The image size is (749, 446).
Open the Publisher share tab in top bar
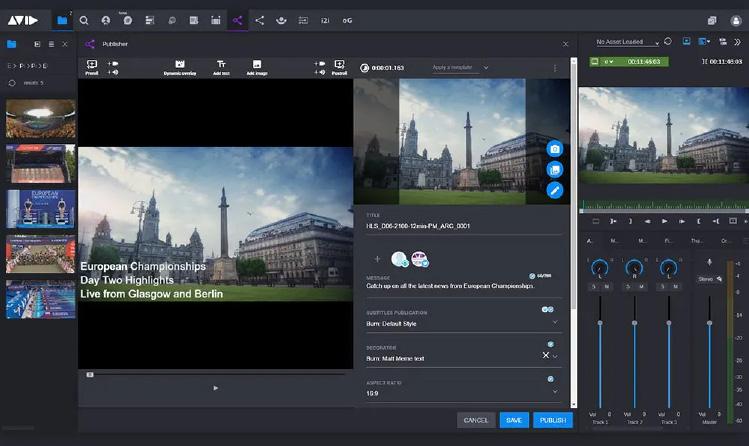click(x=237, y=19)
